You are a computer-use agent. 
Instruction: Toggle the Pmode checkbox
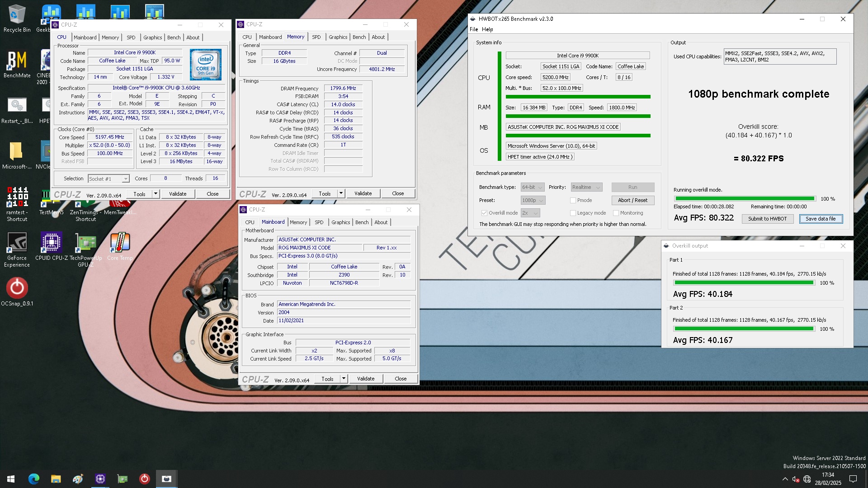point(573,200)
